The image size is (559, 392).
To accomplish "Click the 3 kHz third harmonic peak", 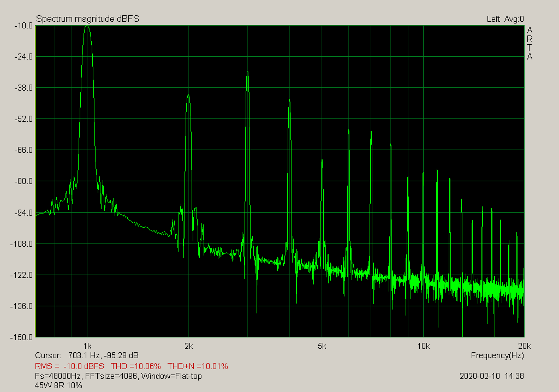I will [247, 73].
